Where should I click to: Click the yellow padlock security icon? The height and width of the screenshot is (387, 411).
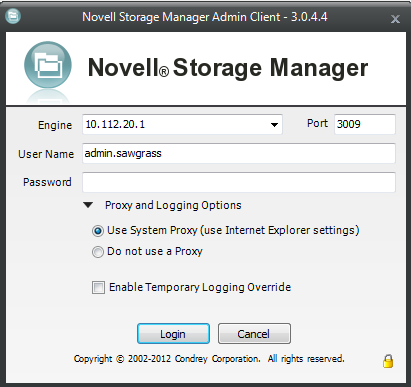(388, 361)
